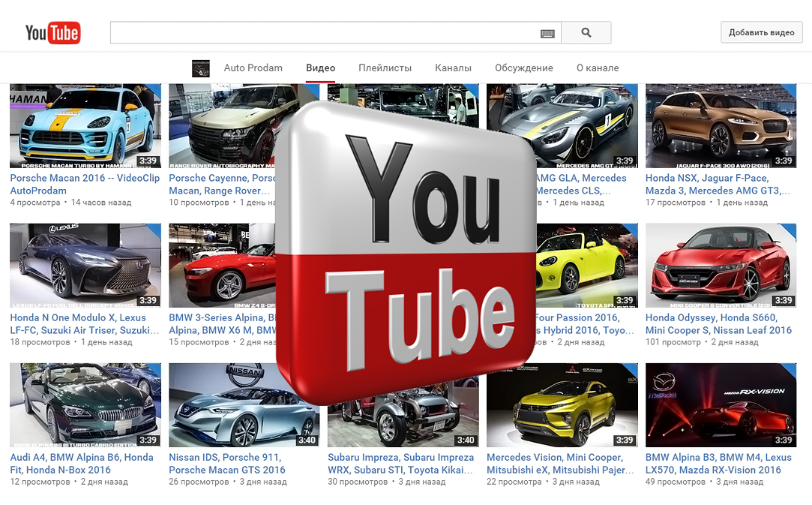Screen dimensions: 812x505
Task: Open red Honda S660 video thumbnail
Action: point(721,266)
